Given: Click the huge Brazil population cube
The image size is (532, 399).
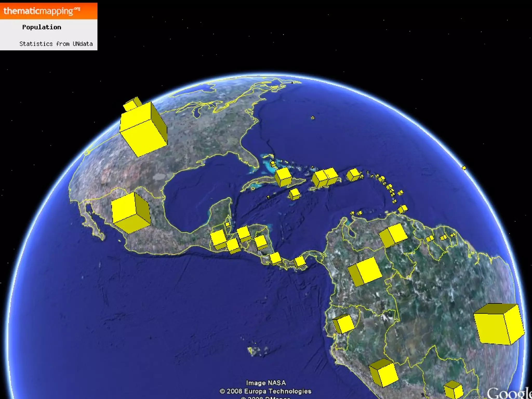Looking at the screenshot, I should [x=499, y=324].
